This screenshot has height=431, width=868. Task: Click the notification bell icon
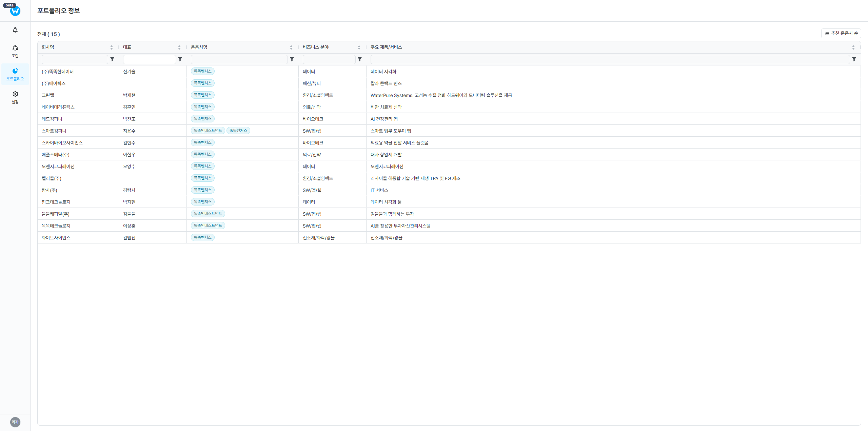pos(15,30)
